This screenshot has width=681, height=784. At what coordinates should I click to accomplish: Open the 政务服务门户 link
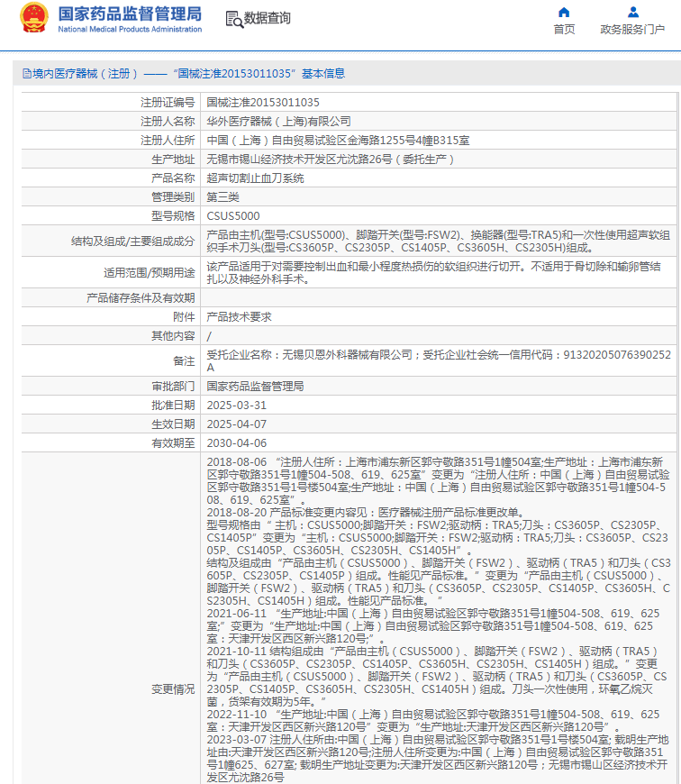click(x=632, y=30)
